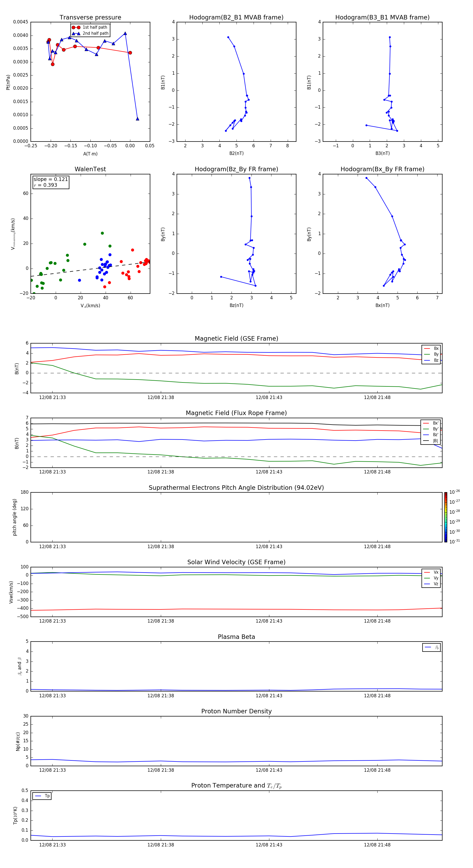
Task: Click 'Bz' in GSE magnetic field legend
Action: (x=431, y=360)
